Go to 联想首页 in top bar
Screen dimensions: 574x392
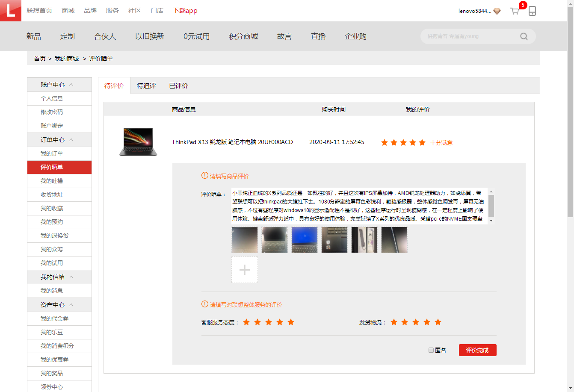(39, 11)
